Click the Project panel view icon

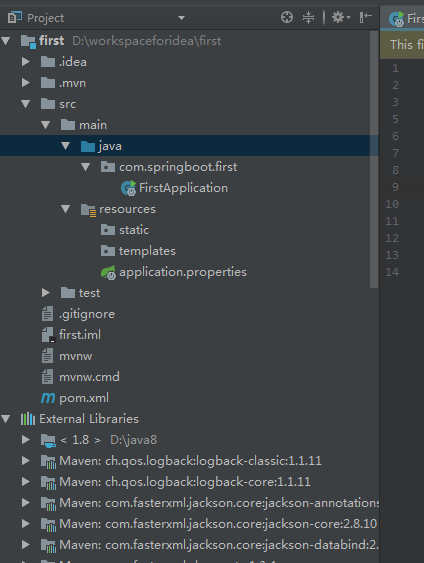pyautogui.click(x=15, y=17)
